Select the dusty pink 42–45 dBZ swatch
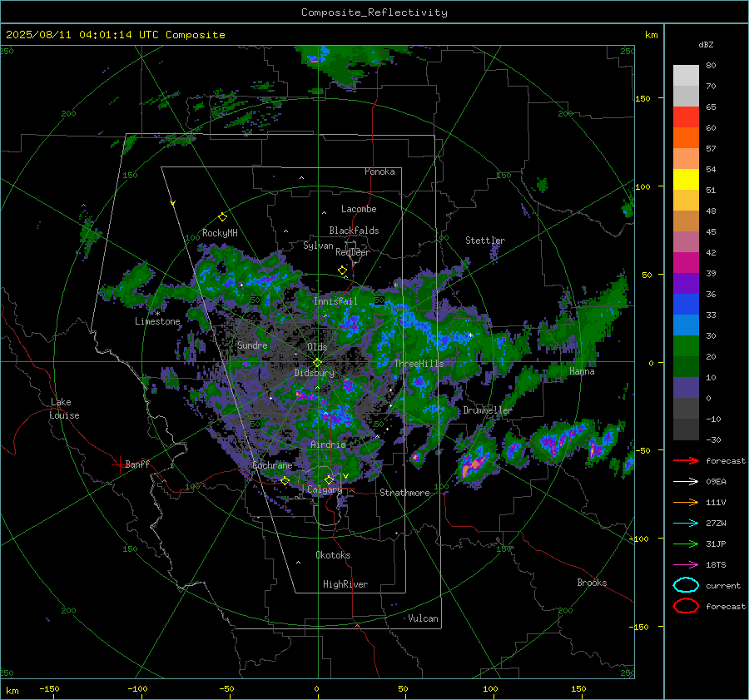Image resolution: width=749 pixels, height=700 pixels. [686, 241]
